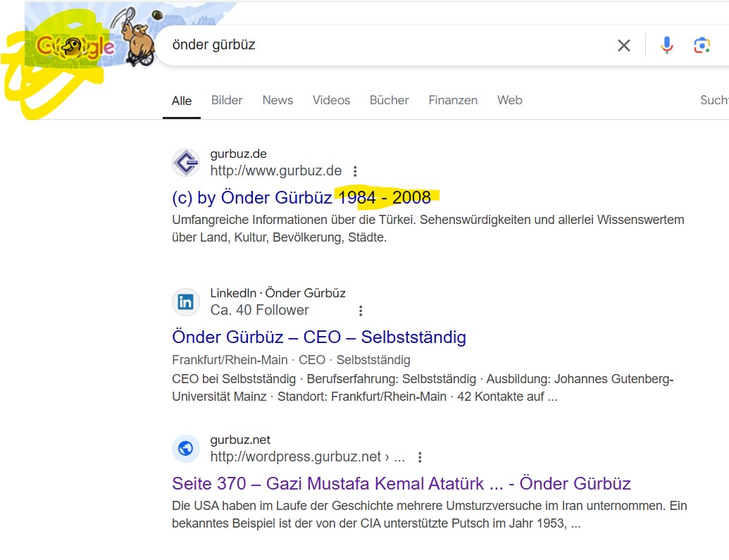This screenshot has height=560, width=729.
Task: Open three-dot menu for gurbuz.de result
Action: click(355, 171)
